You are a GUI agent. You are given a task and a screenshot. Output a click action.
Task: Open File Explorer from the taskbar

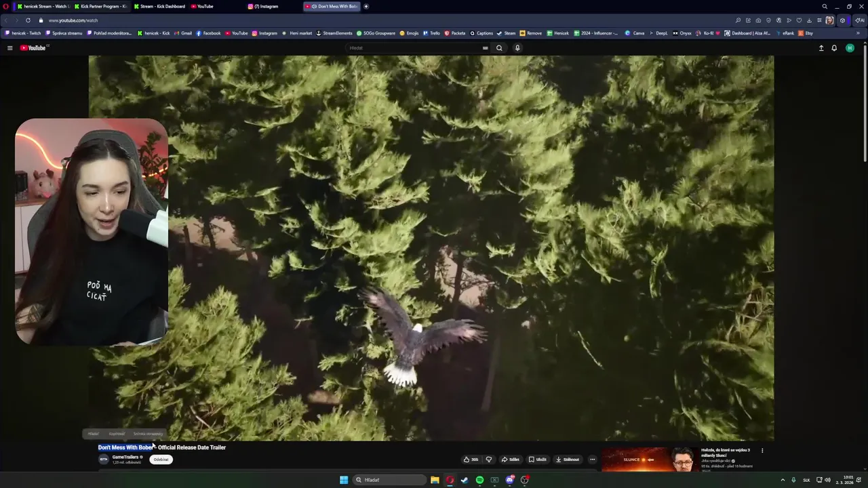click(435, 480)
